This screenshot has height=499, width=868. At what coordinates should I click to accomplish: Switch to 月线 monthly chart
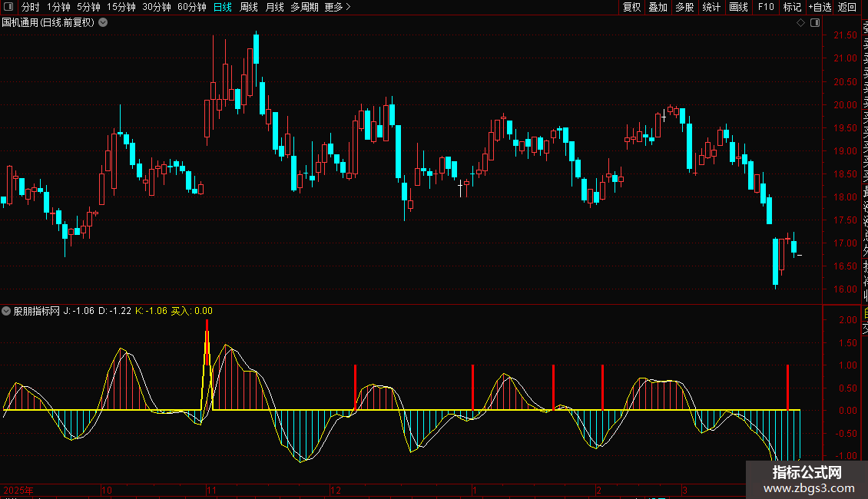[x=274, y=7]
